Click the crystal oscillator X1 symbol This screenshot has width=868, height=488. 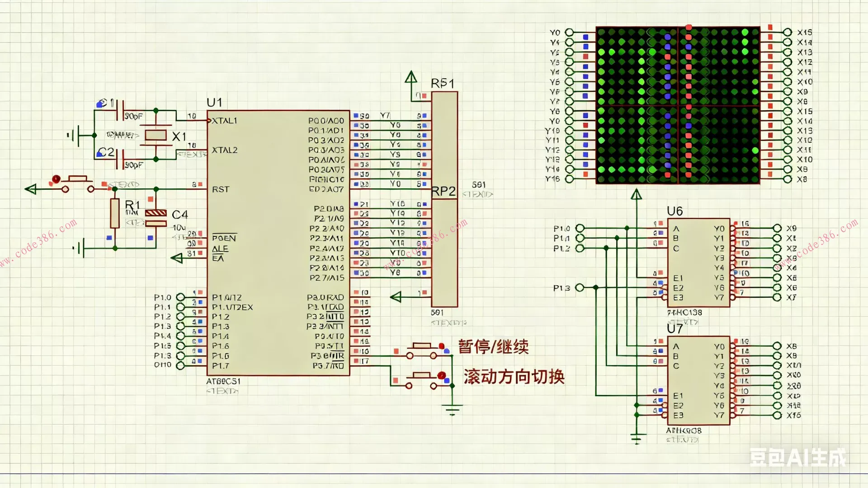click(156, 135)
